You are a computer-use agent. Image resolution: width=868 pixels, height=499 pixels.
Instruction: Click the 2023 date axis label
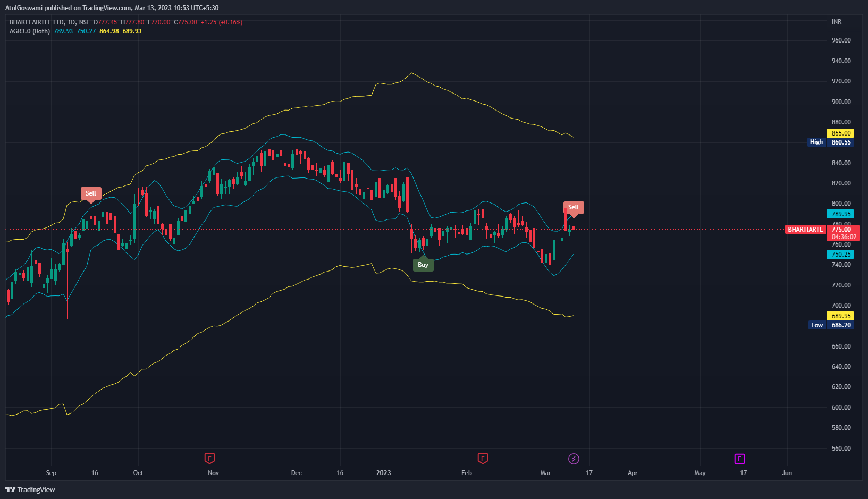[x=383, y=473]
